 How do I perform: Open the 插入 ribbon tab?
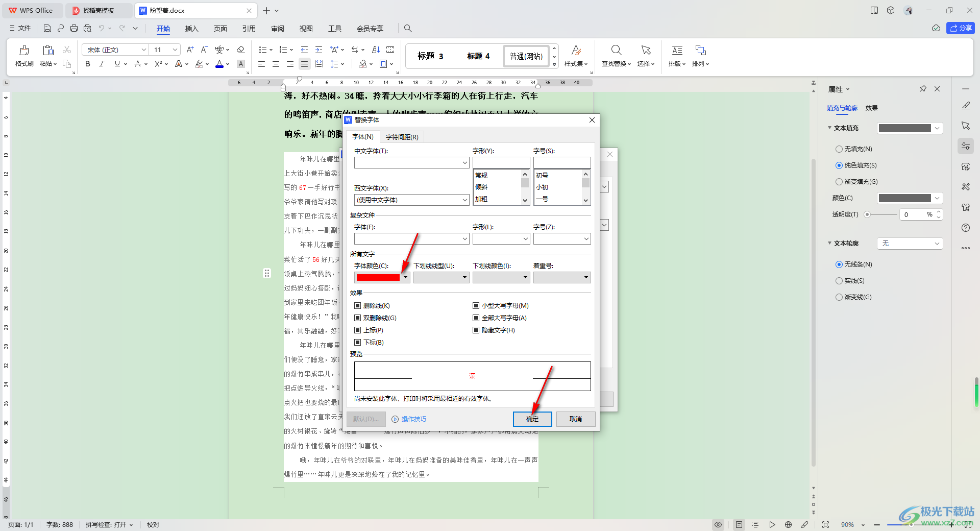[191, 29]
